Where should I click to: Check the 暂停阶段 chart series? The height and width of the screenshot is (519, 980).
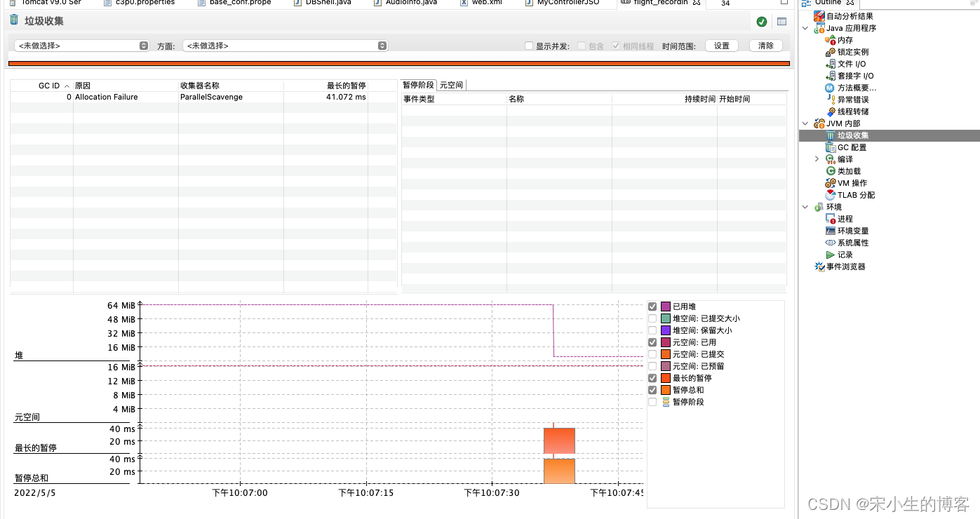(x=653, y=402)
